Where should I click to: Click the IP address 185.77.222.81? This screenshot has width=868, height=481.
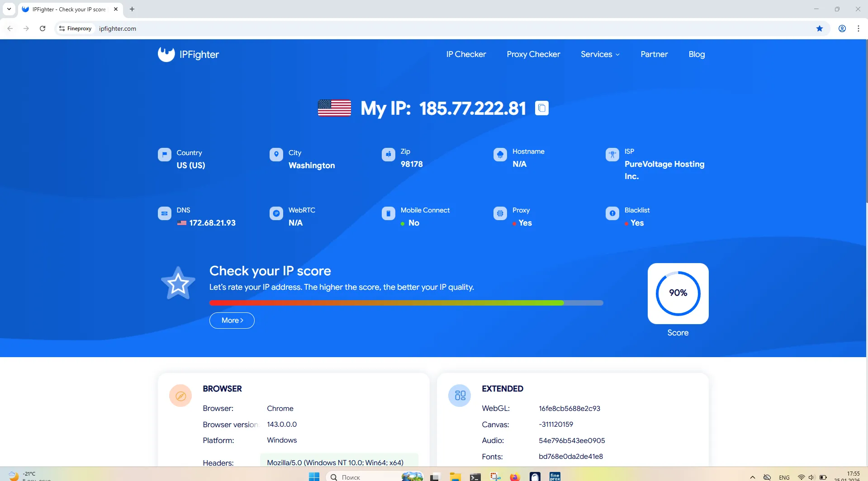coord(473,108)
